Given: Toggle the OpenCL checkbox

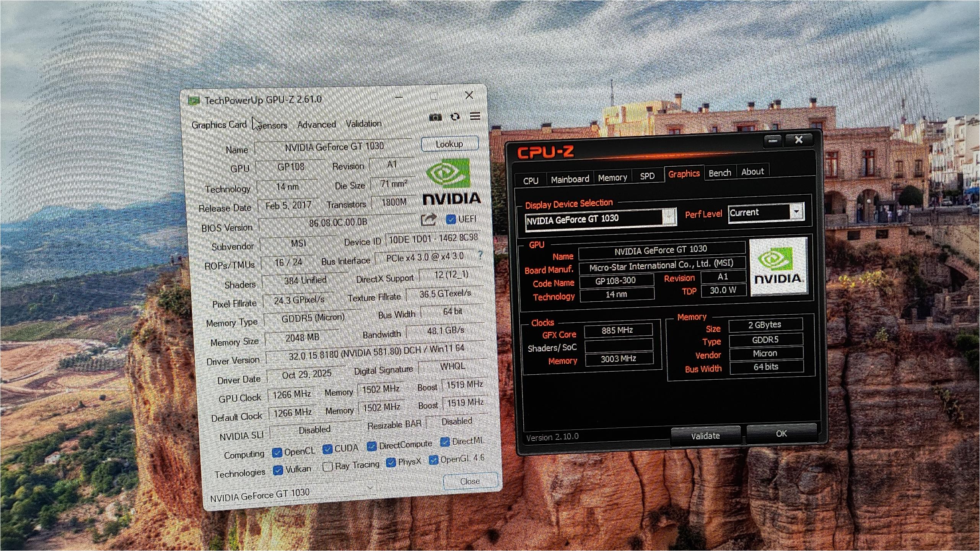Looking at the screenshot, I should pyautogui.click(x=277, y=453).
